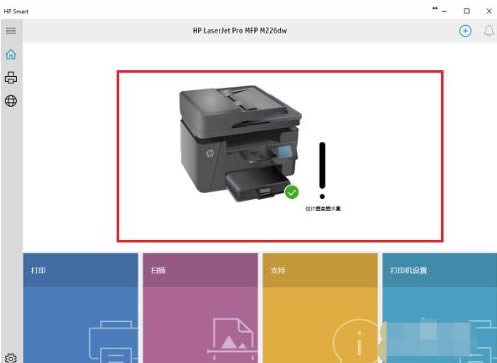Open notifications bell icon
This screenshot has width=497, height=363.
pos(489,31)
